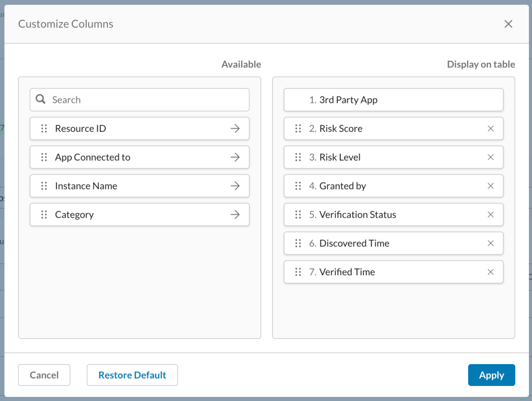
Task: Select the 3rd Party App column item
Action: [394, 100]
